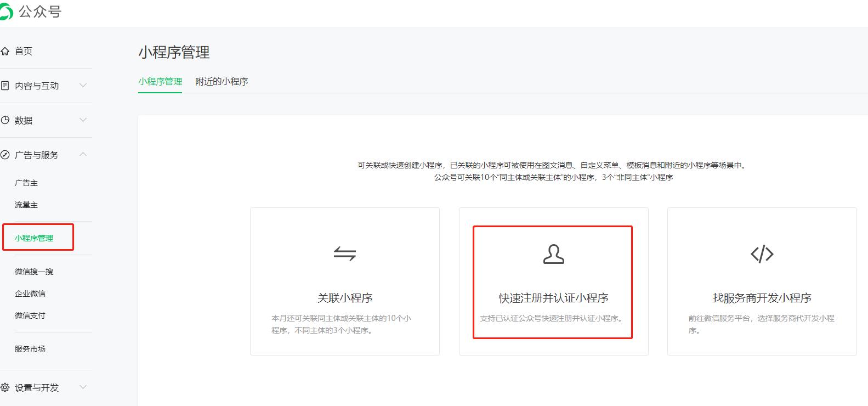Image resolution: width=868 pixels, height=406 pixels.
Task: Open 服务市场 in the sidebar
Action: click(x=30, y=349)
